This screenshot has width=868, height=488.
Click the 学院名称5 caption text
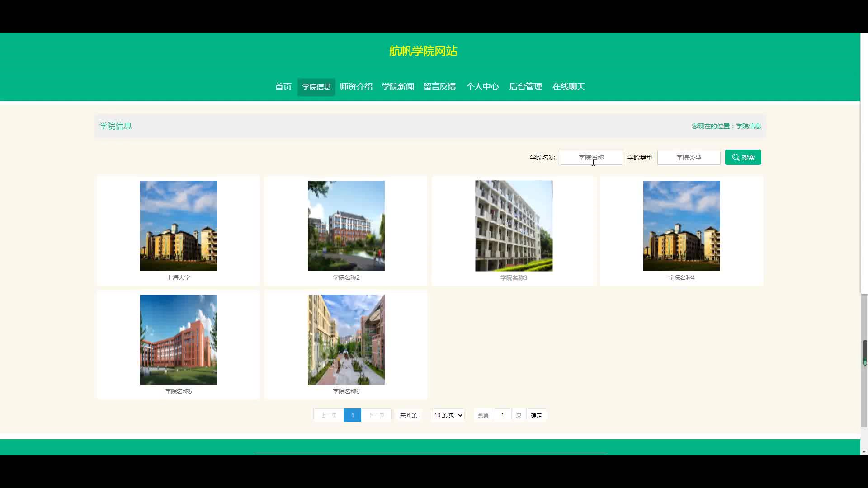tap(179, 391)
